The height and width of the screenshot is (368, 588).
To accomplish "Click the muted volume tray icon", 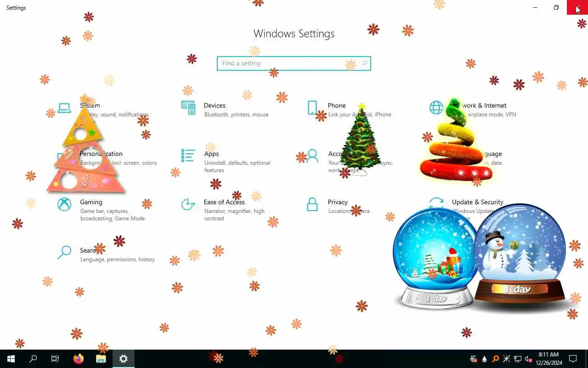I will [529, 359].
